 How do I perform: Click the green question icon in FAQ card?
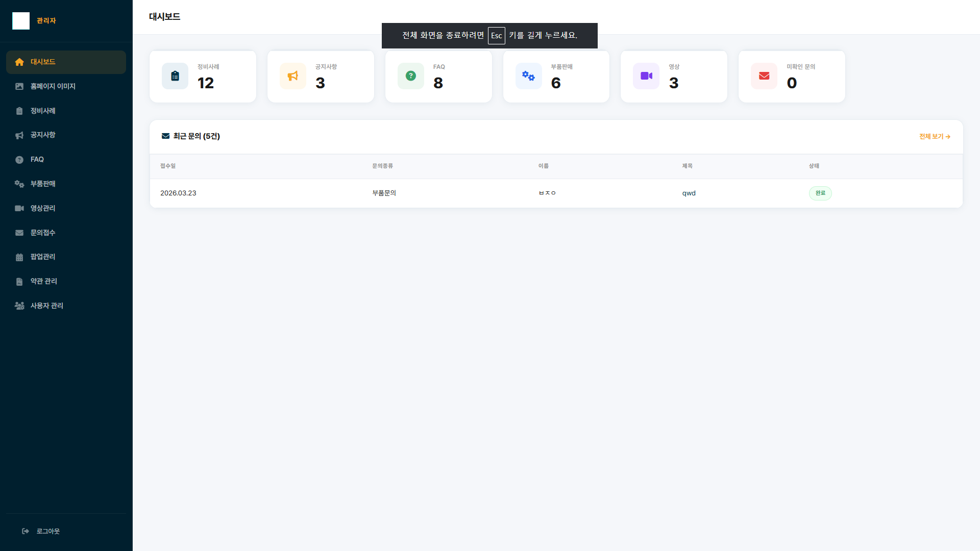pyautogui.click(x=411, y=76)
